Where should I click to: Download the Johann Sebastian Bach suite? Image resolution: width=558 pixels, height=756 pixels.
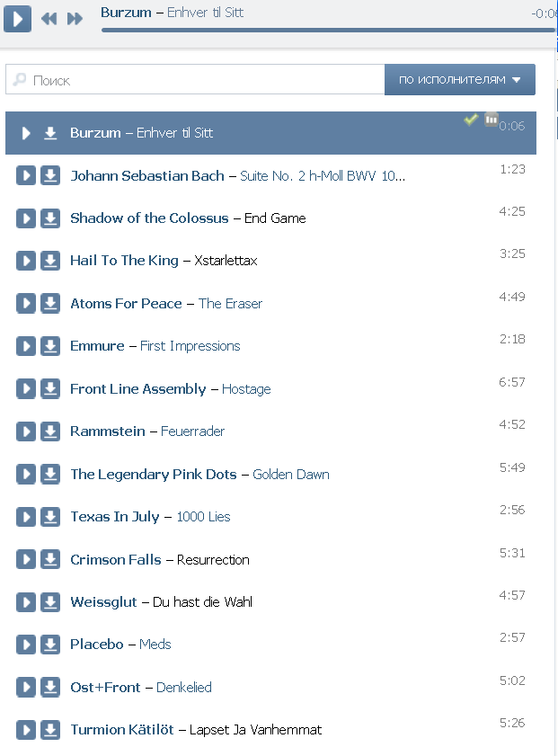(x=50, y=176)
